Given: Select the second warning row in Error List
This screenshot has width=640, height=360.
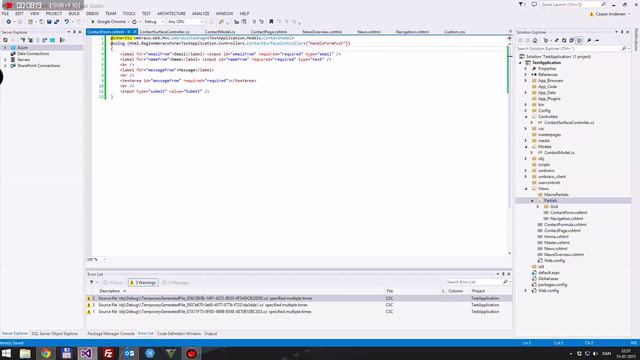Looking at the screenshot, I should coord(299,305).
